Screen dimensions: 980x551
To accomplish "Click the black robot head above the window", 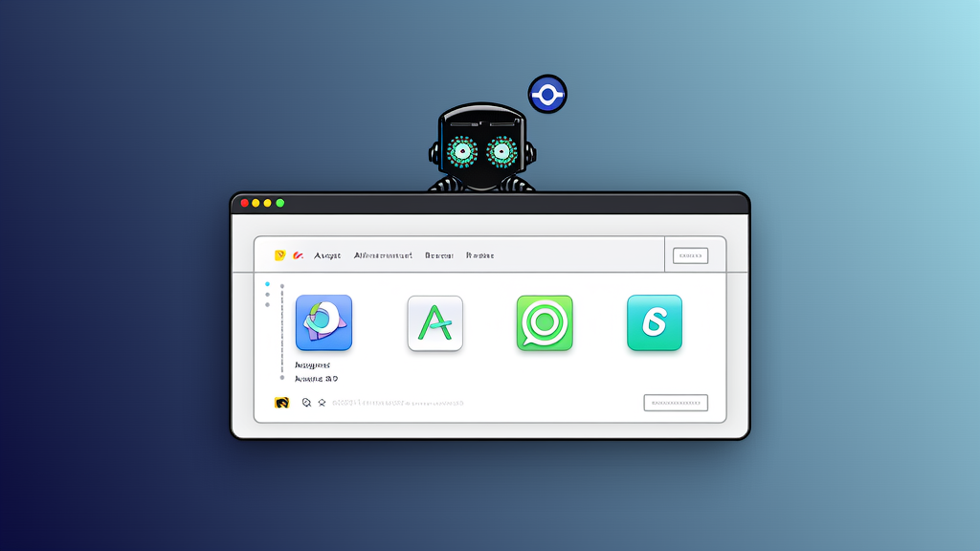I will pyautogui.click(x=480, y=145).
